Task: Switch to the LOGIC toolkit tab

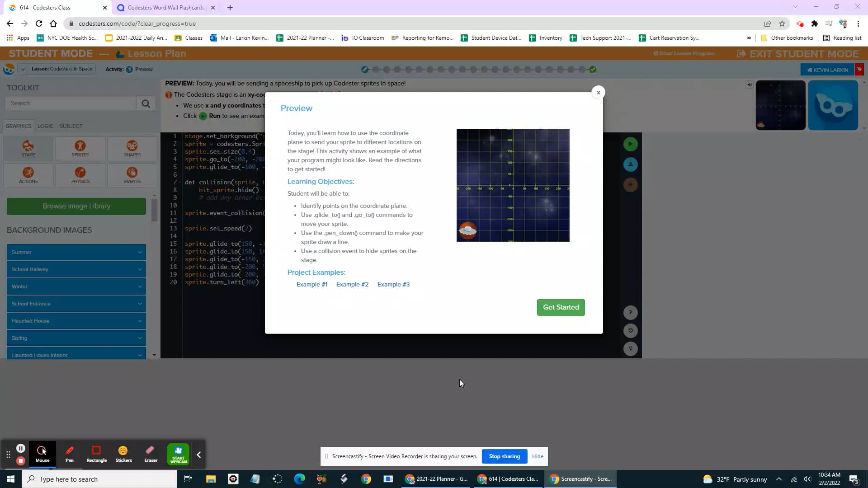Action: click(45, 126)
